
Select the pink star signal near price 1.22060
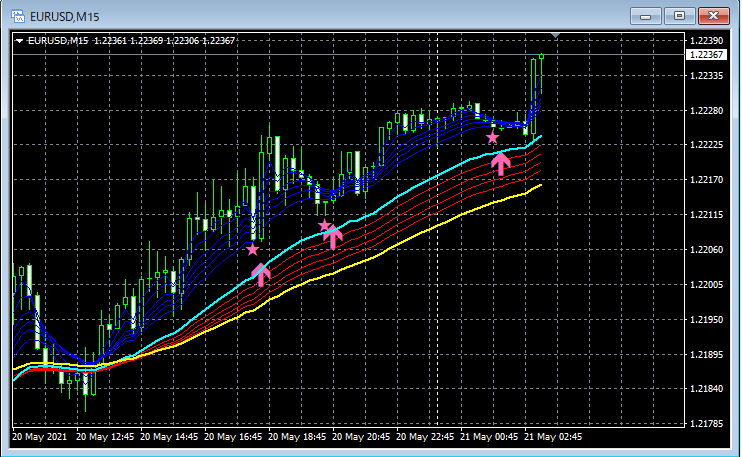click(x=253, y=249)
